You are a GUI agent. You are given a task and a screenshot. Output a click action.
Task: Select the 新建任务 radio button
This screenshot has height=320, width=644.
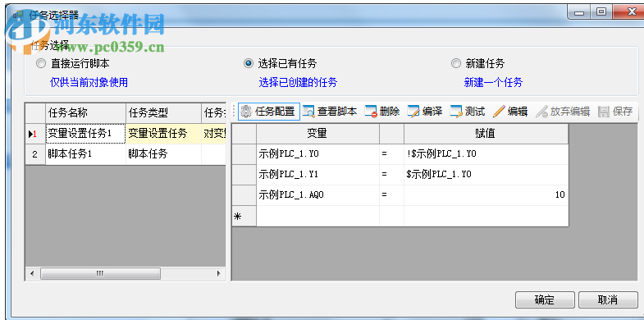tap(456, 64)
